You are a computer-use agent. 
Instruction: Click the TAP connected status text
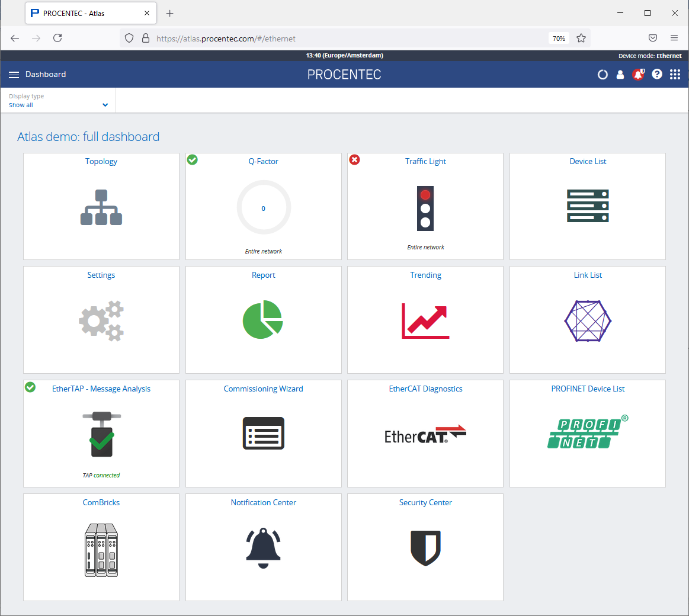101,475
